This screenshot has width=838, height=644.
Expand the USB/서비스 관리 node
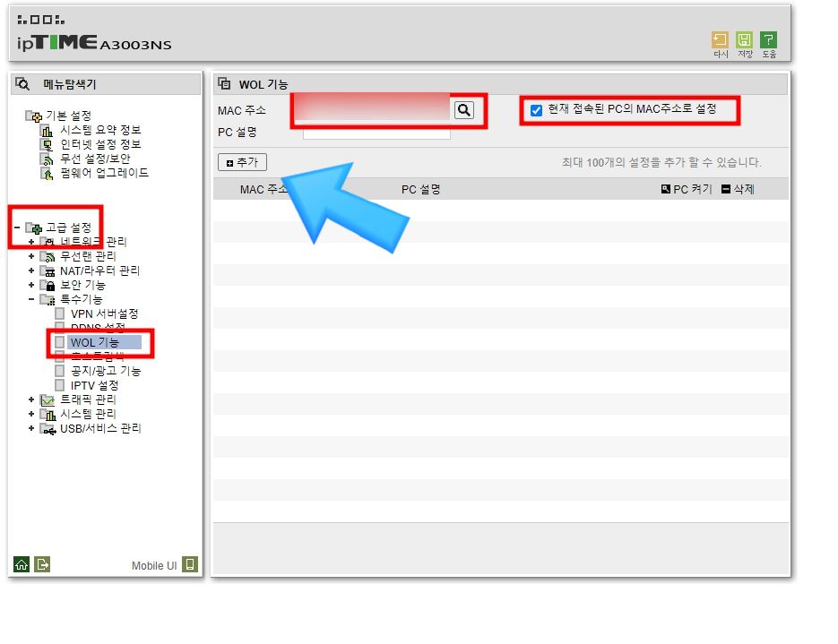[31, 428]
